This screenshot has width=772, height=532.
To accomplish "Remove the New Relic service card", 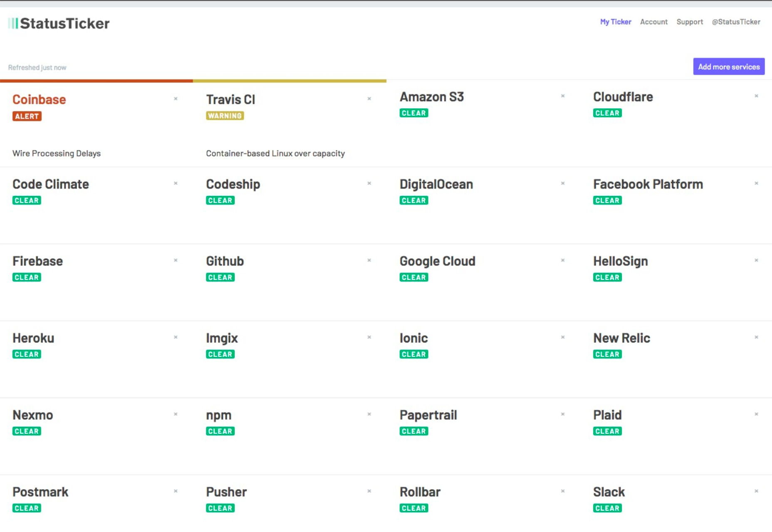I will click(x=756, y=337).
